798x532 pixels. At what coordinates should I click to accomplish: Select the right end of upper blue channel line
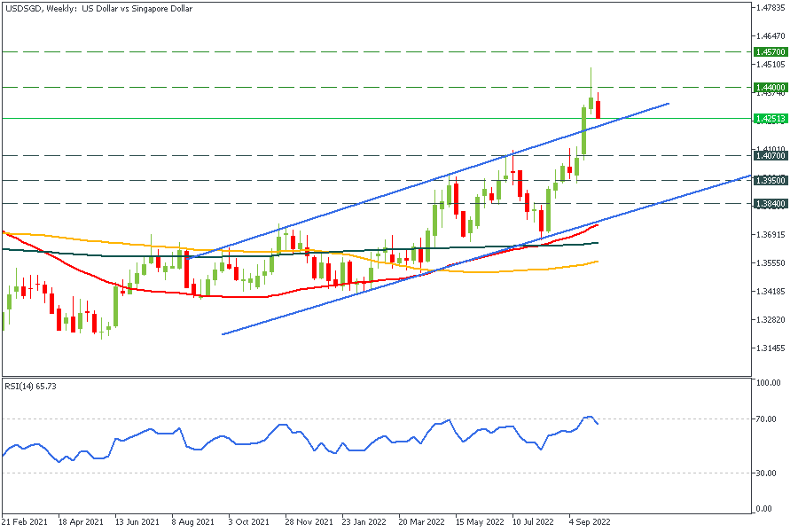[667, 104]
